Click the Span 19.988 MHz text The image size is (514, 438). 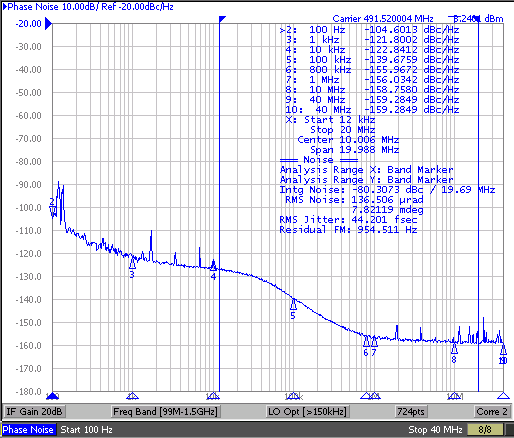pos(355,150)
